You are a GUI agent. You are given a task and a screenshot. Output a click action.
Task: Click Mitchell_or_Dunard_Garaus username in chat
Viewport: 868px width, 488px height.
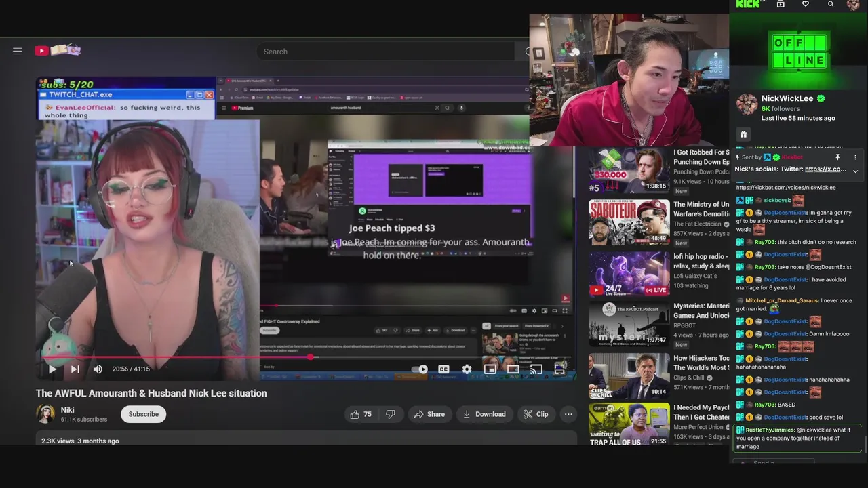pos(782,301)
